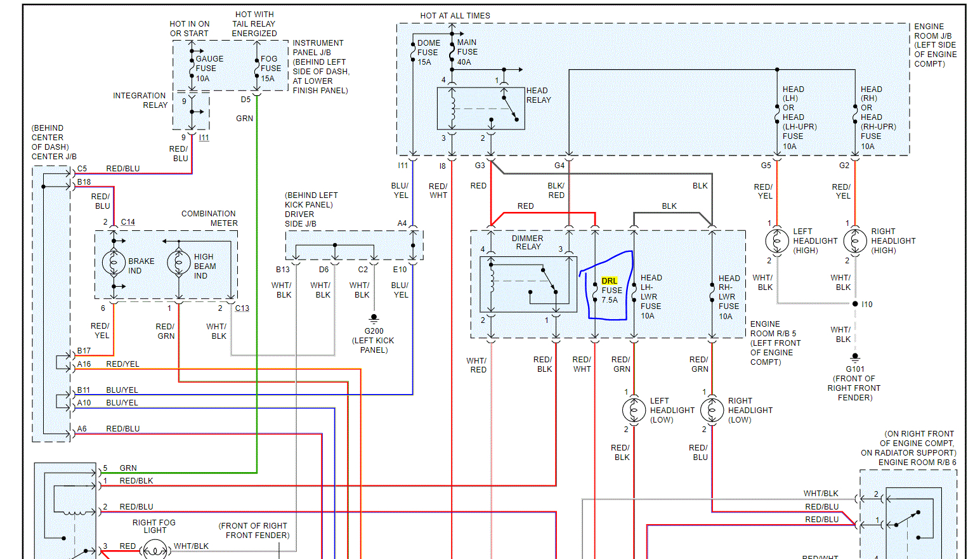Click connector label G3
Viewport: 980px width, 559px height.
(480, 166)
